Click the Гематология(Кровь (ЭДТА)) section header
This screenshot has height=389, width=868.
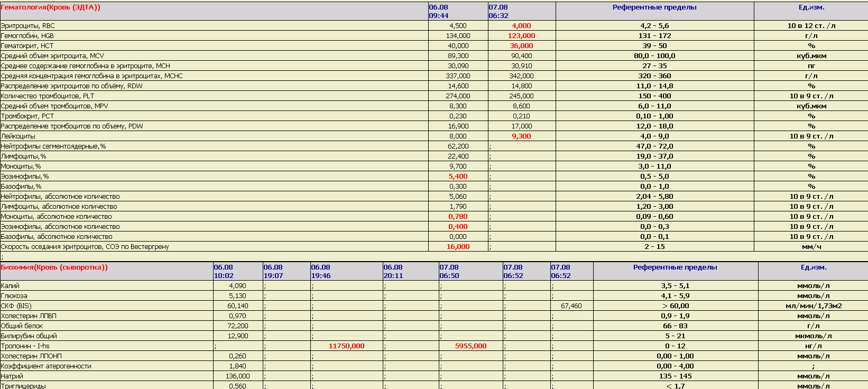(51, 7)
